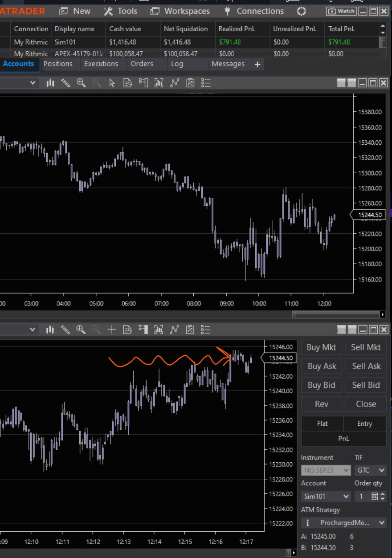Open the Tools menu
The width and height of the screenshot is (392, 558).
pos(122,11)
